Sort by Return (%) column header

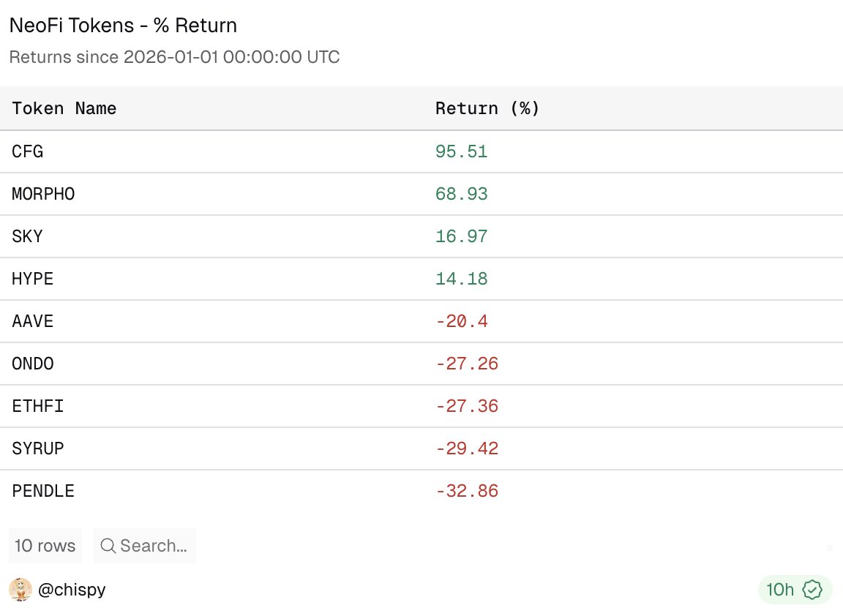click(487, 108)
